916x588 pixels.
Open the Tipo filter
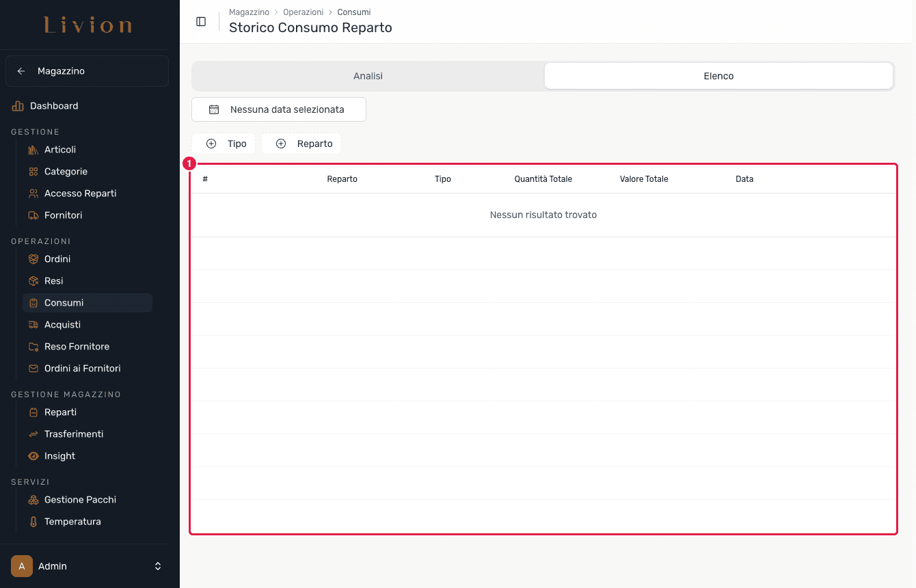click(224, 144)
